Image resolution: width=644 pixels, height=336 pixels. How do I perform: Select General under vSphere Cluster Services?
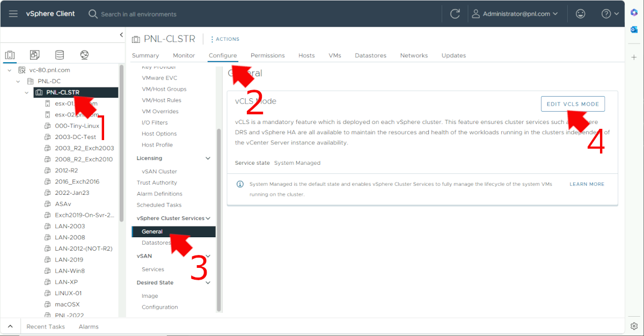click(x=152, y=231)
